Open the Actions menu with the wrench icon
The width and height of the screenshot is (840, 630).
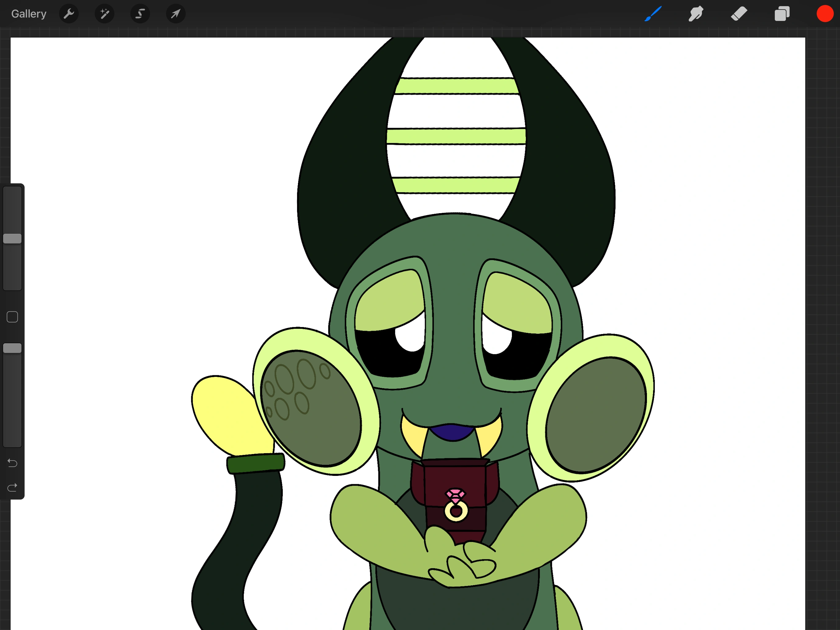click(69, 14)
